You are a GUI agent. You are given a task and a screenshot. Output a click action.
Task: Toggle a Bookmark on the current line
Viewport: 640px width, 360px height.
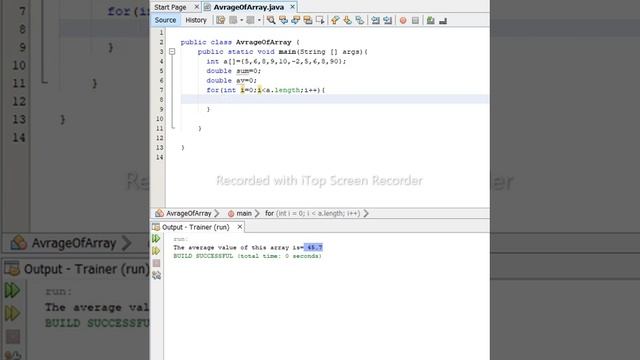pos(360,20)
